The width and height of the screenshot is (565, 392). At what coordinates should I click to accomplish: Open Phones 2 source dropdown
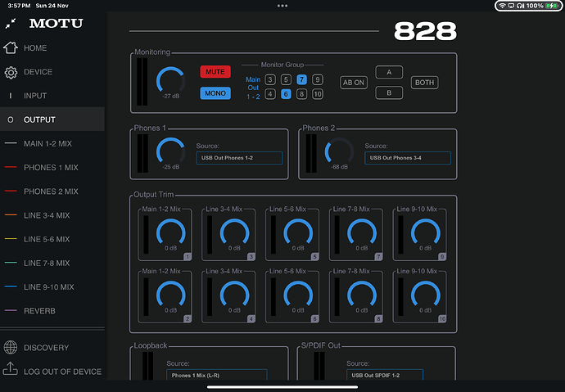[408, 158]
